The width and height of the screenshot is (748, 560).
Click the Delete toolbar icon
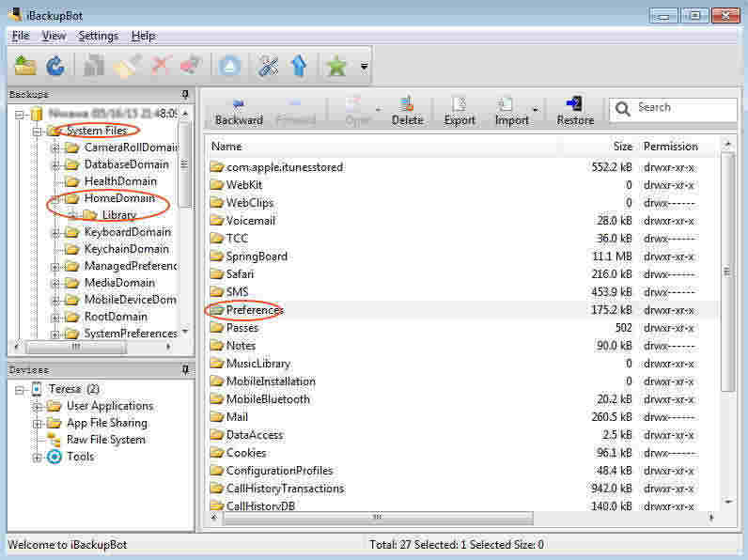pyautogui.click(x=407, y=111)
